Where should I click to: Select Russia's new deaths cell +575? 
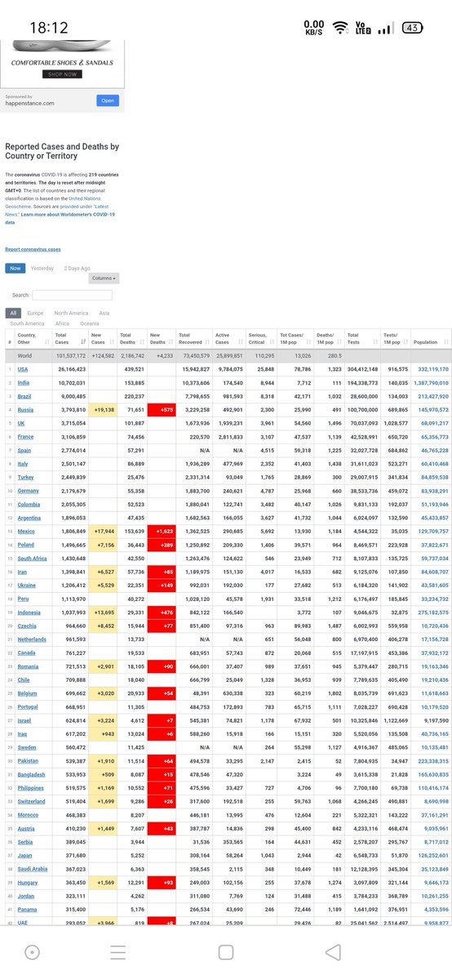click(162, 409)
